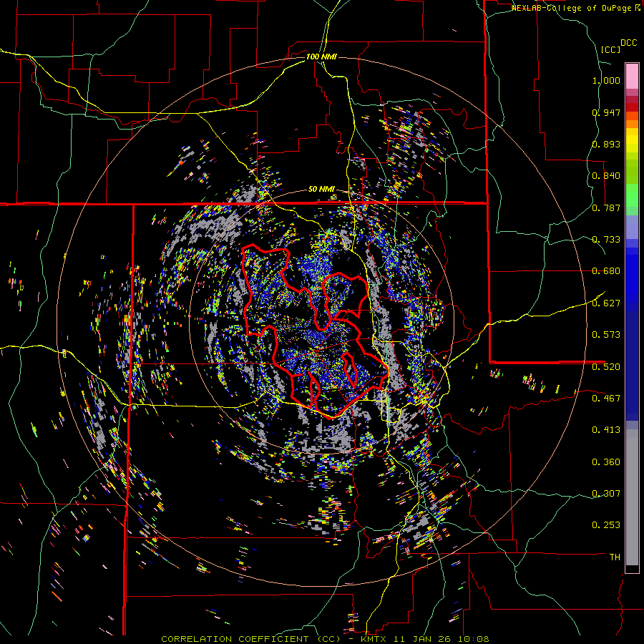This screenshot has width=644, height=644.
Task: Click the 0.840 legend value
Action: [606, 176]
